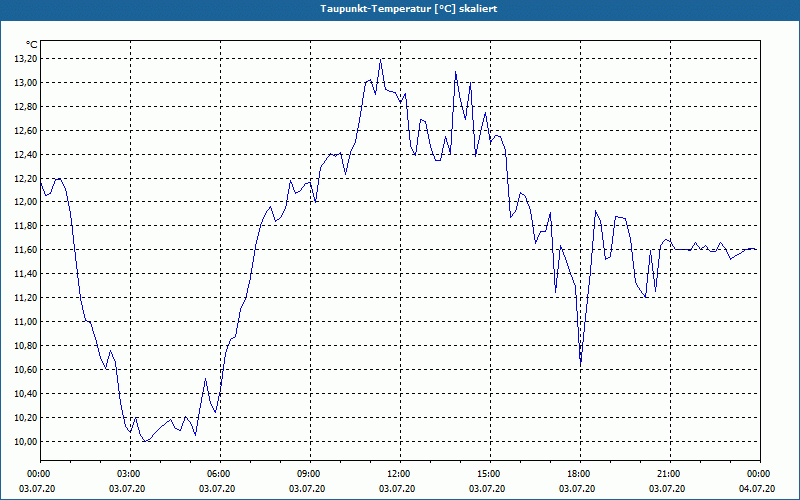Select the 12,20 y-axis value
Screen dimensions: 800x500
coord(26,179)
